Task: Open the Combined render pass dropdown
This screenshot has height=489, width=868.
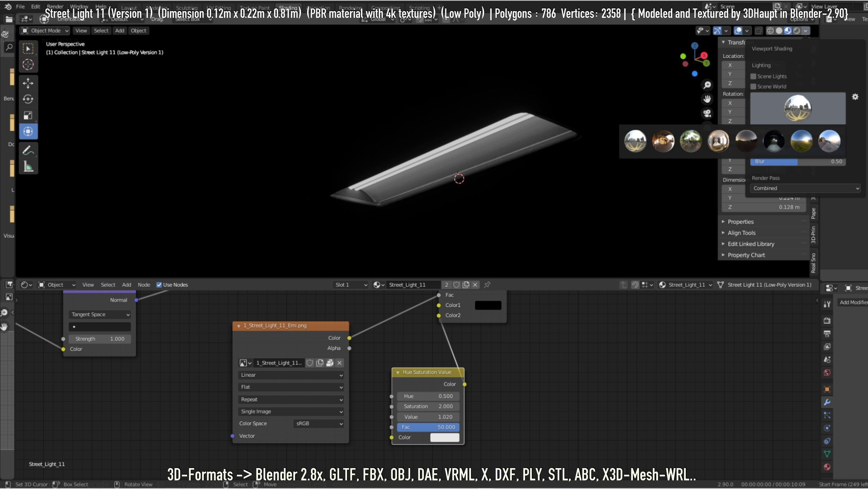Action: tap(805, 188)
